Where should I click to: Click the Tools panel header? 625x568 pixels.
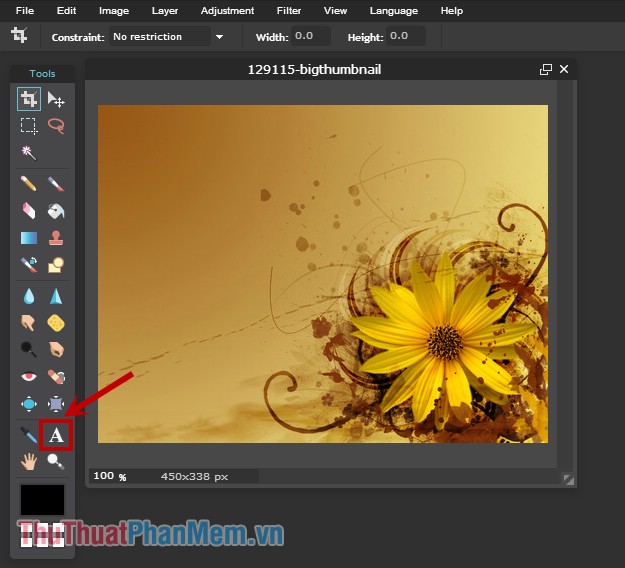pos(42,74)
